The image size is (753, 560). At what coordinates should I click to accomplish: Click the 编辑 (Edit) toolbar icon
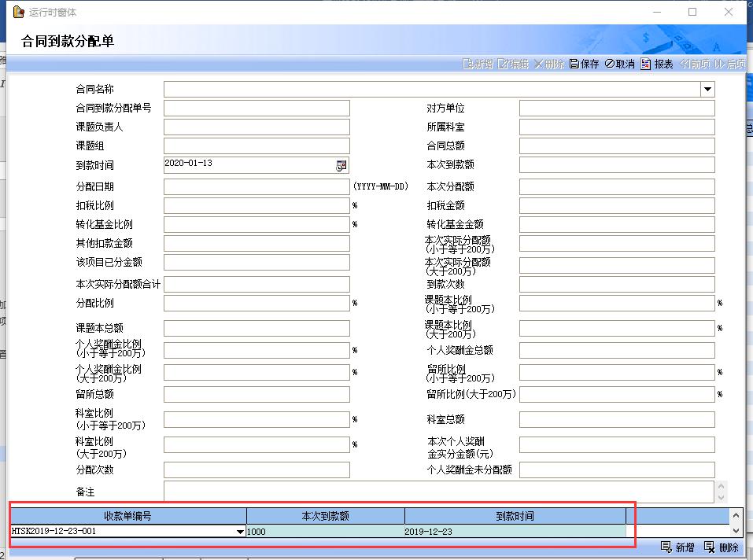[513, 64]
